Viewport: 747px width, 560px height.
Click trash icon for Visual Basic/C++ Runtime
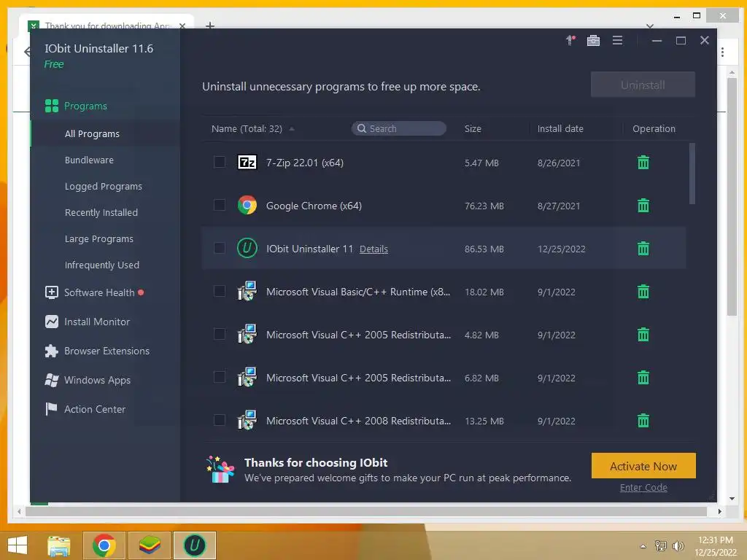pos(643,292)
